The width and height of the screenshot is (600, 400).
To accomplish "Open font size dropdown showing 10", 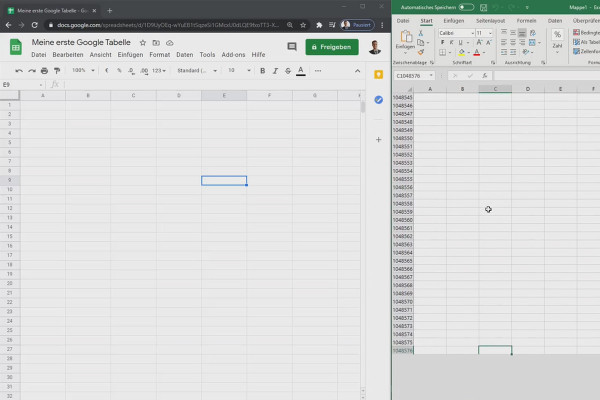I will pyautogui.click(x=239, y=71).
